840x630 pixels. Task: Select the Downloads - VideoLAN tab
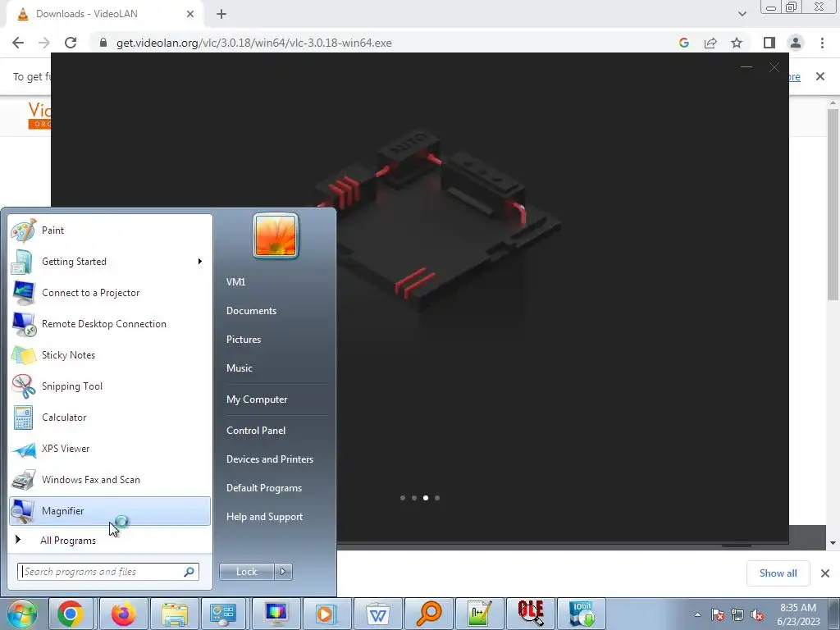pos(104,14)
